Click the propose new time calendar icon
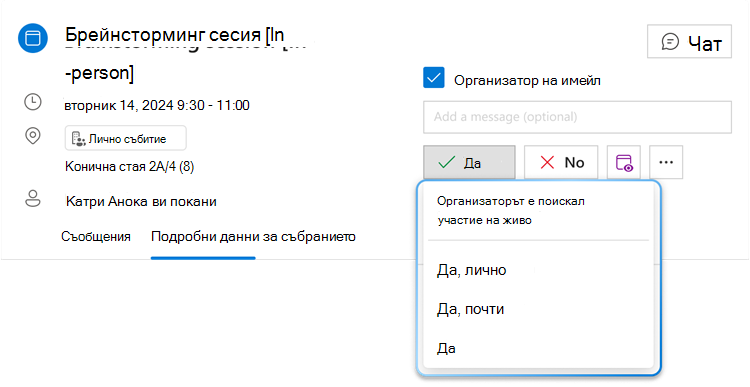The height and width of the screenshot is (387, 750). click(x=624, y=163)
